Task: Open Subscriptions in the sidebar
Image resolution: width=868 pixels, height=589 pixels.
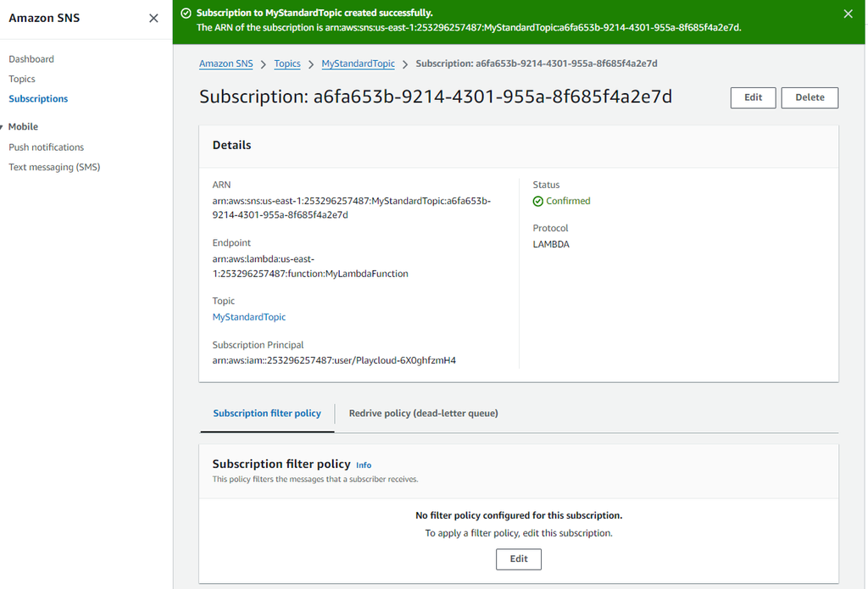Action: [38, 99]
